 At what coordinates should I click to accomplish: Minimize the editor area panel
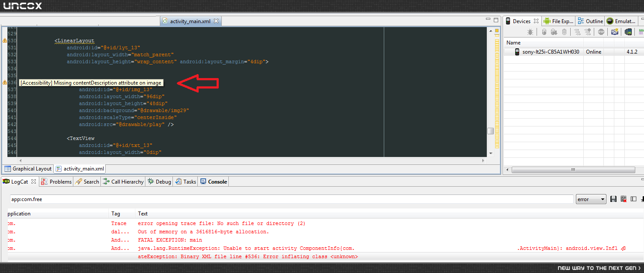click(x=488, y=20)
